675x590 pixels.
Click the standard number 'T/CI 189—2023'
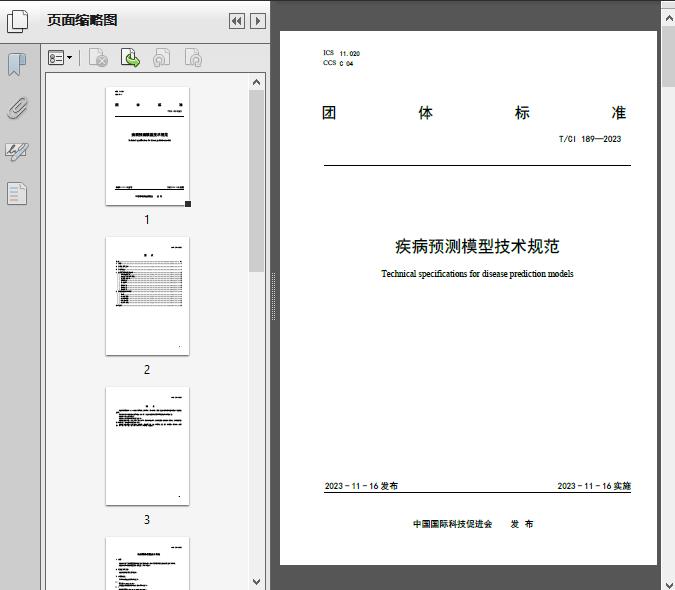pos(590,139)
